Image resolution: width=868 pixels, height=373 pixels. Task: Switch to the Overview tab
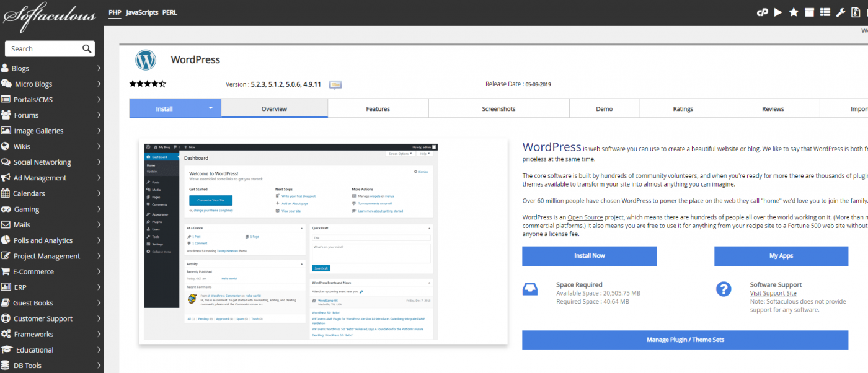click(x=274, y=108)
